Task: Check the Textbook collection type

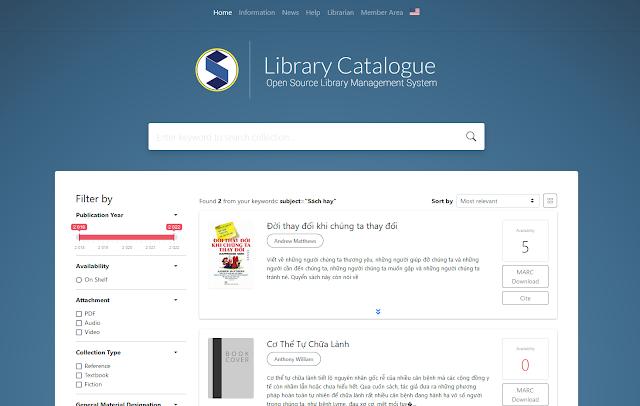Action: 79,375
